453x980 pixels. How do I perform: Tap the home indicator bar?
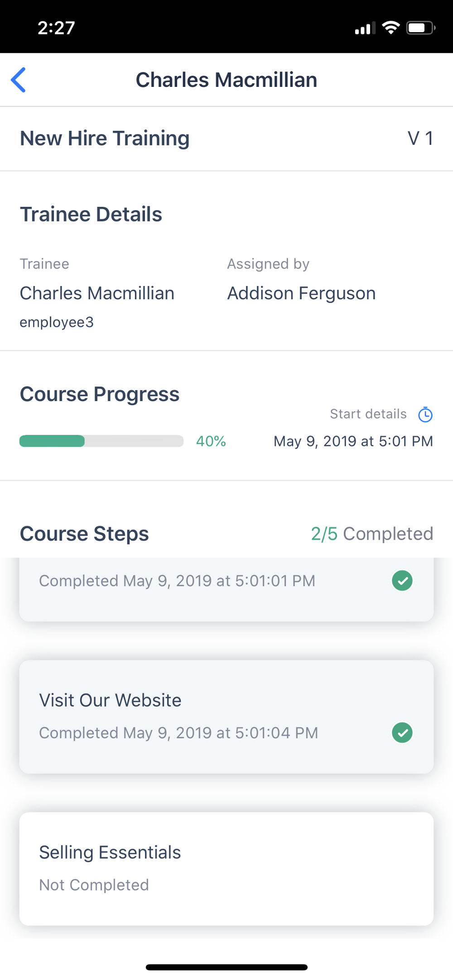(226, 967)
